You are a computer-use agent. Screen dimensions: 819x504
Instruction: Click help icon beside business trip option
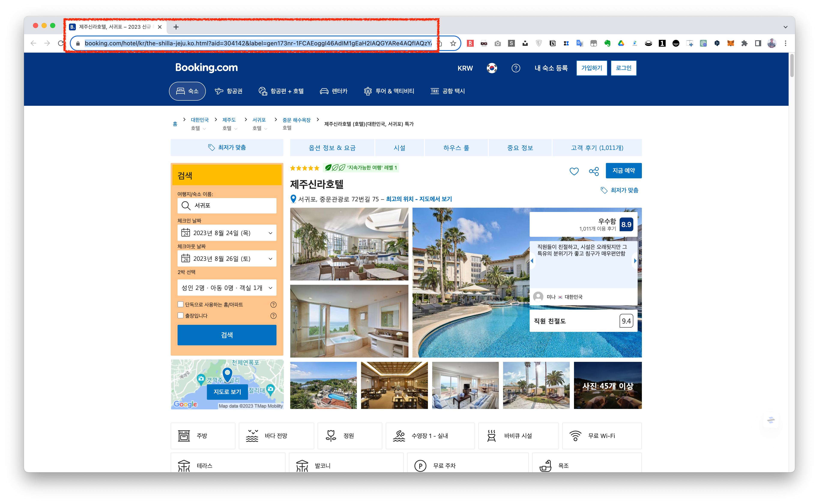coord(273,316)
